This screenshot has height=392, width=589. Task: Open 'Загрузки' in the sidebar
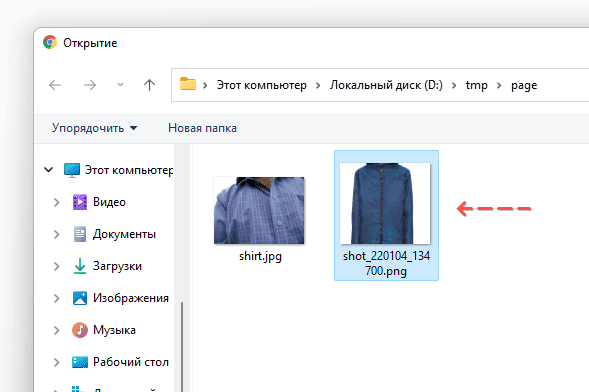click(117, 266)
